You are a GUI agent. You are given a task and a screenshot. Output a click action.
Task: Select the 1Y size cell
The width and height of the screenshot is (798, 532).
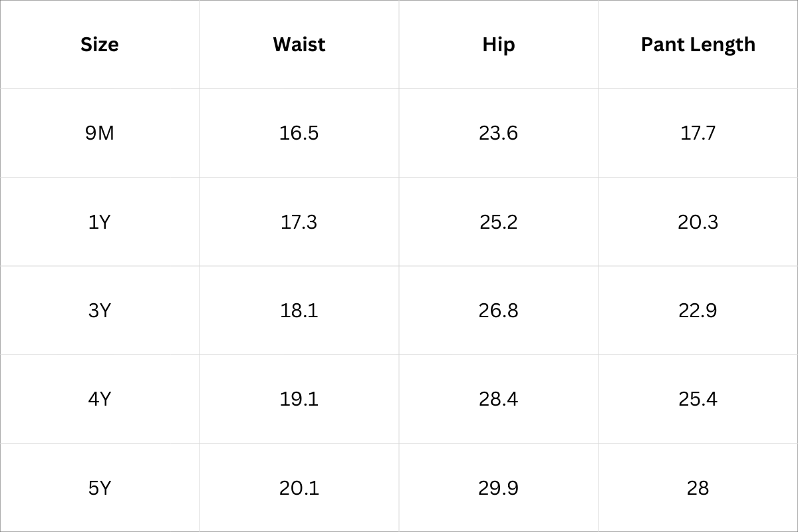[x=100, y=221]
